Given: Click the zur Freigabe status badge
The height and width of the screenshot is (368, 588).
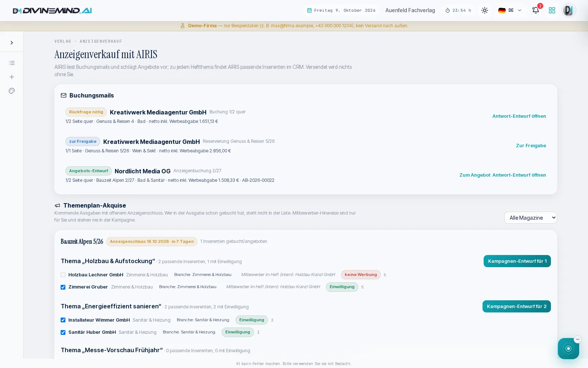Looking at the screenshot, I should 83,141.
